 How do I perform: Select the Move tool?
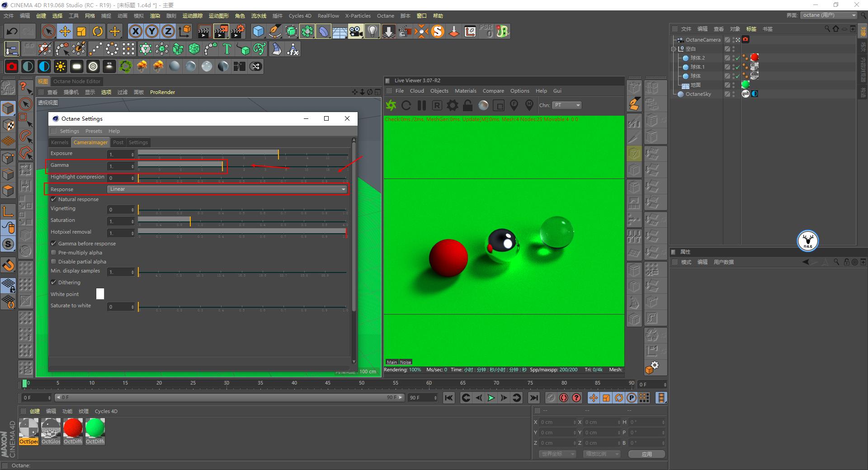pyautogui.click(x=65, y=31)
